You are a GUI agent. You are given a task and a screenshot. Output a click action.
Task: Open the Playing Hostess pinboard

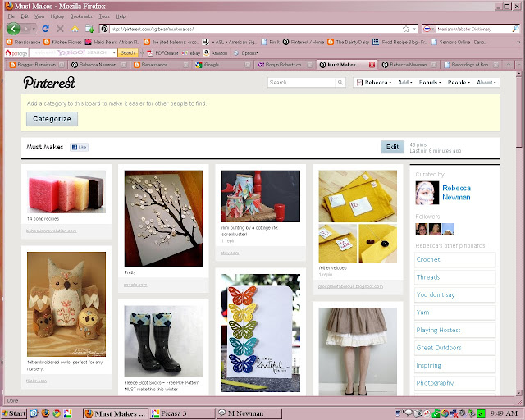click(455, 331)
